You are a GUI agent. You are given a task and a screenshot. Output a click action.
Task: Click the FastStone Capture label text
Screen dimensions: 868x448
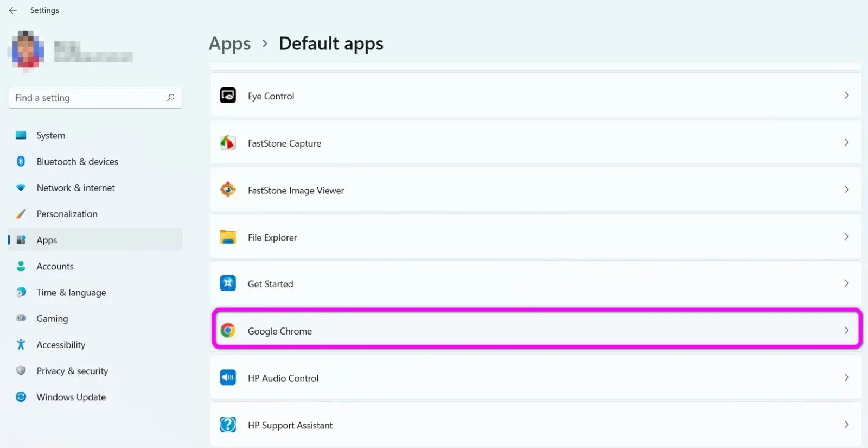(x=284, y=143)
